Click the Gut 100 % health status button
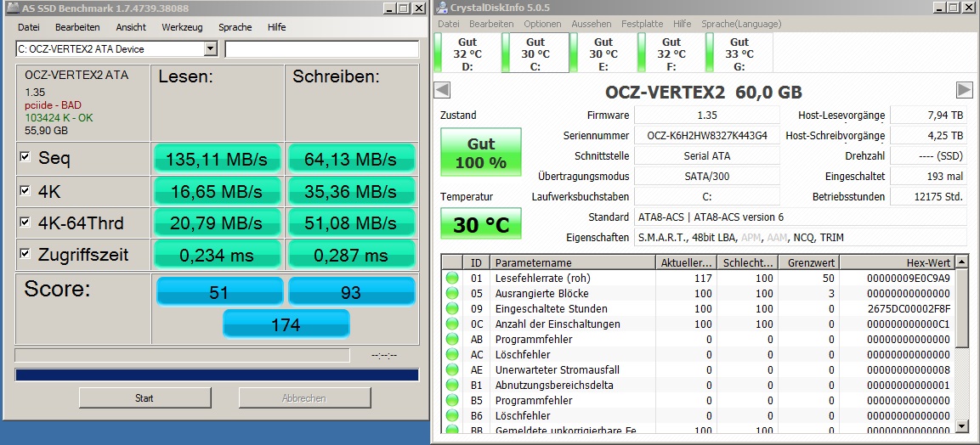Viewport: 980px width, 445px height. pos(480,152)
